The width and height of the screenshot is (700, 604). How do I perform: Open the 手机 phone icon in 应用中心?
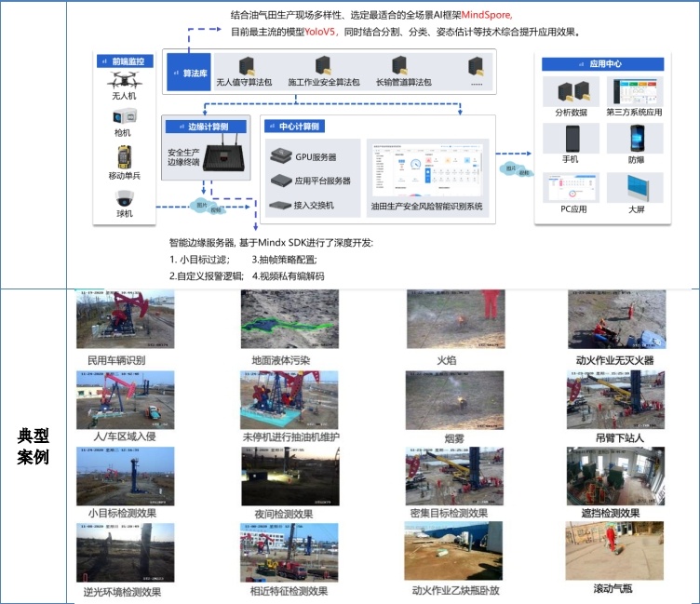[x=571, y=140]
